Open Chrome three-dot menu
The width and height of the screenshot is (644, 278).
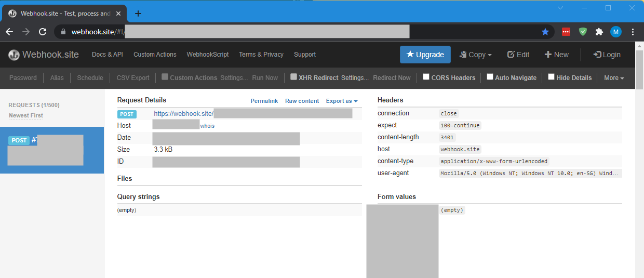[633, 32]
